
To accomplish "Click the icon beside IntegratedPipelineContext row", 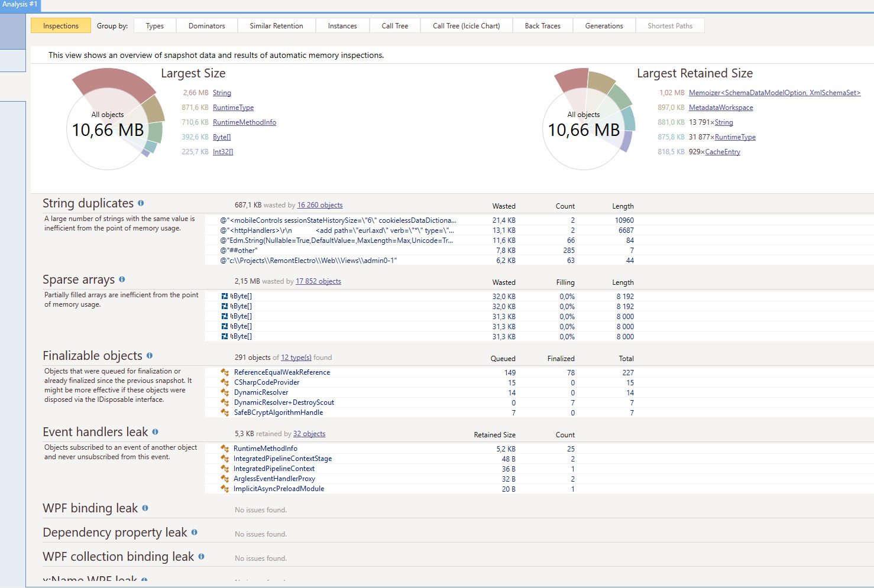I will pos(225,469).
